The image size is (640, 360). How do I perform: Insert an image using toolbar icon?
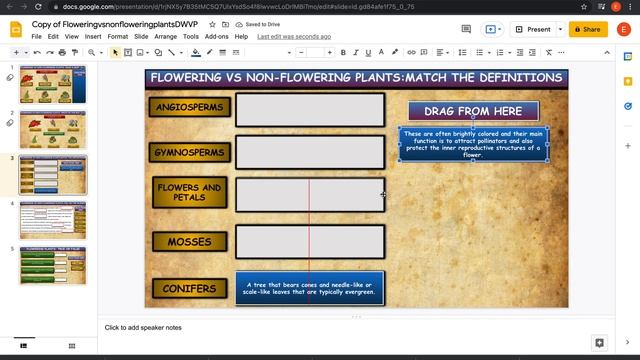[140, 53]
